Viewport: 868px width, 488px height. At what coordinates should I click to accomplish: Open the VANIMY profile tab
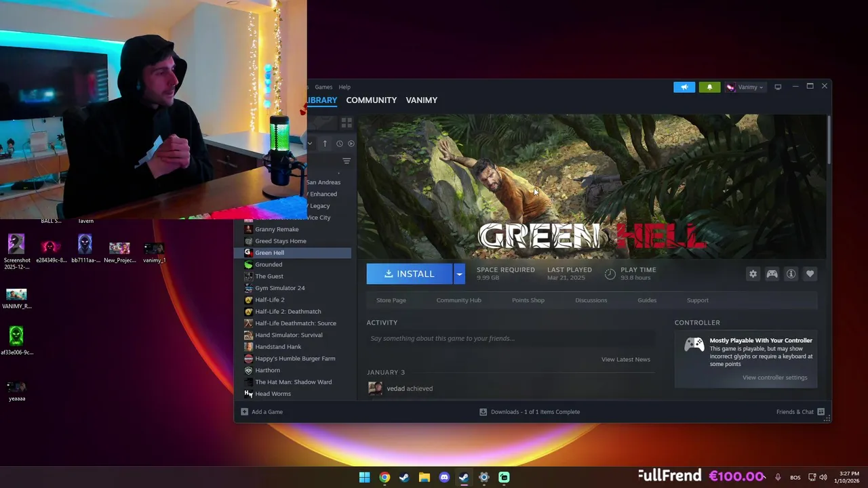(x=421, y=100)
